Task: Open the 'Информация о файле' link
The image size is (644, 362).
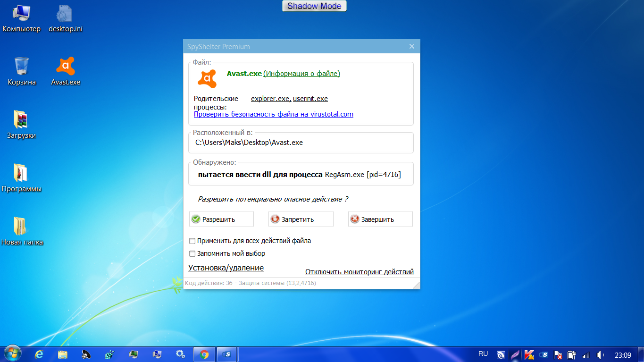Action: tap(301, 74)
